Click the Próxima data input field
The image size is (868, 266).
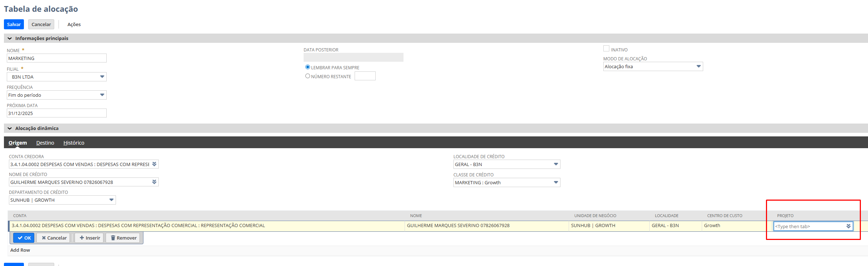pyautogui.click(x=57, y=113)
